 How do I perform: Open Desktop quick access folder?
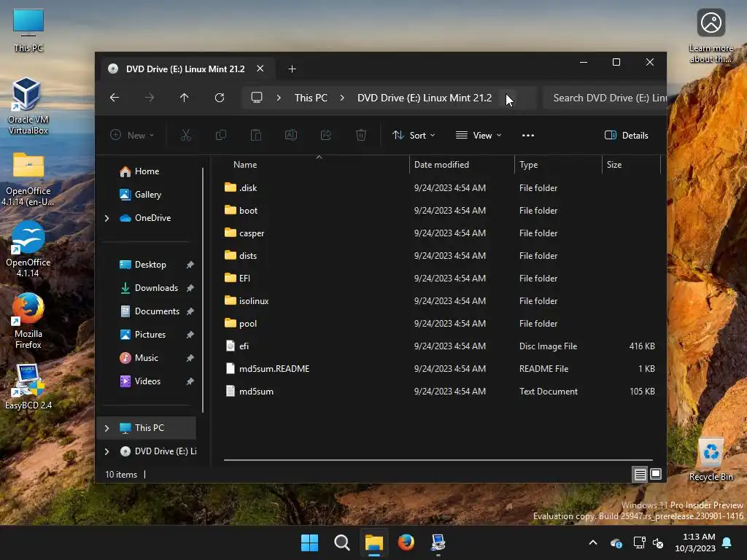150,265
